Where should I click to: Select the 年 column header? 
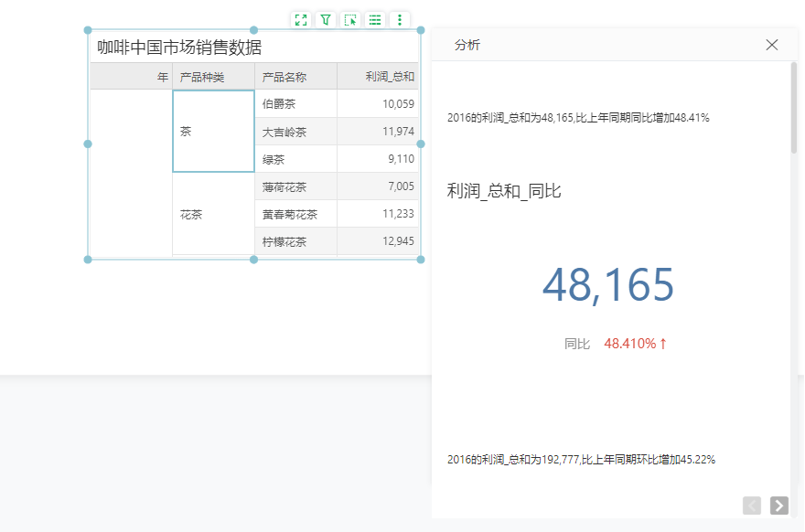[132, 77]
